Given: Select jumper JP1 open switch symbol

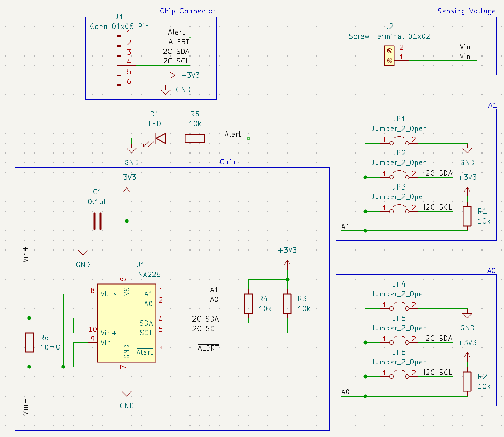Looking at the screenshot, I should [x=399, y=140].
